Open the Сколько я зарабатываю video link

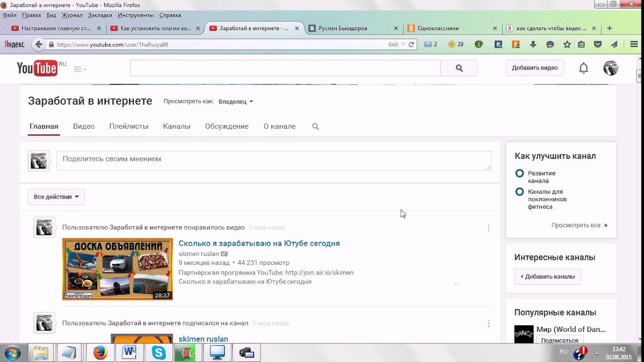click(259, 243)
